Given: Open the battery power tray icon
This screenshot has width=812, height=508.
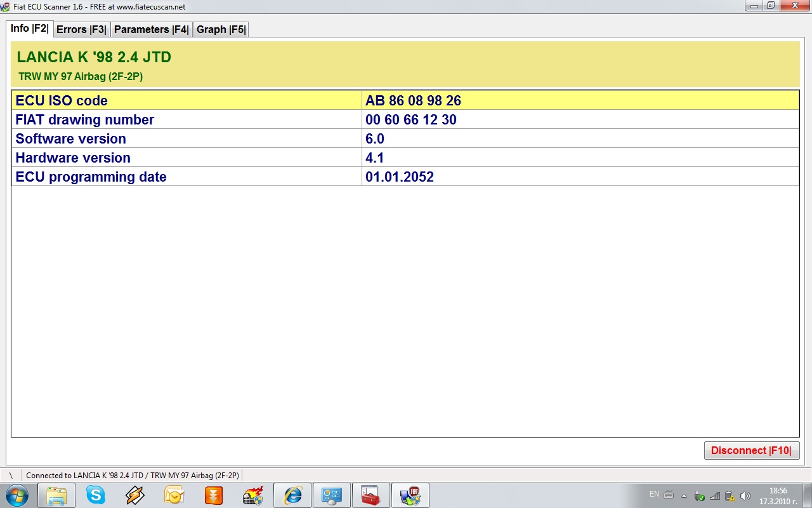Looking at the screenshot, I should point(730,496).
